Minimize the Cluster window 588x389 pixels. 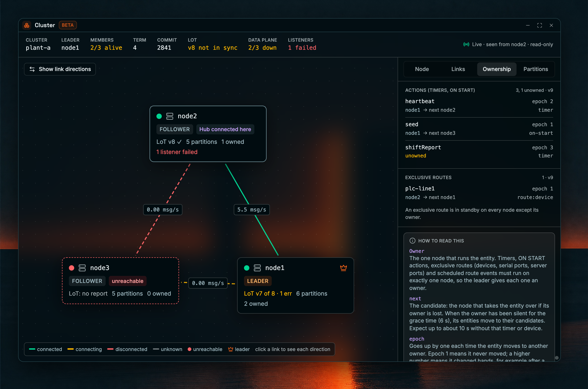coord(528,25)
